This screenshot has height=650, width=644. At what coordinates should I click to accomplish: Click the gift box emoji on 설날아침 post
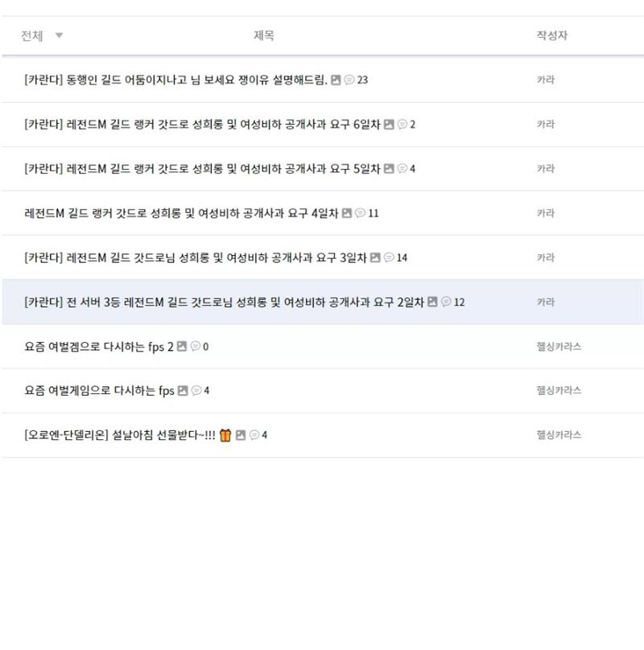coord(225,435)
